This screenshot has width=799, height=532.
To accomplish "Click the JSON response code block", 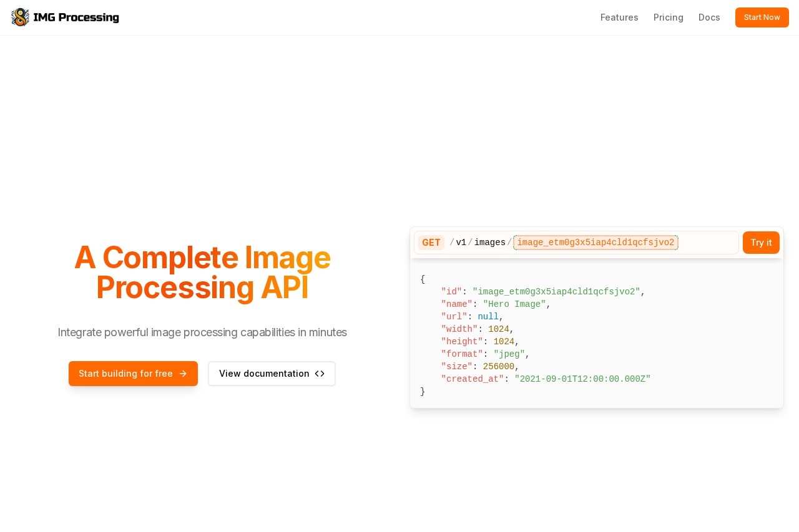I will (597, 335).
